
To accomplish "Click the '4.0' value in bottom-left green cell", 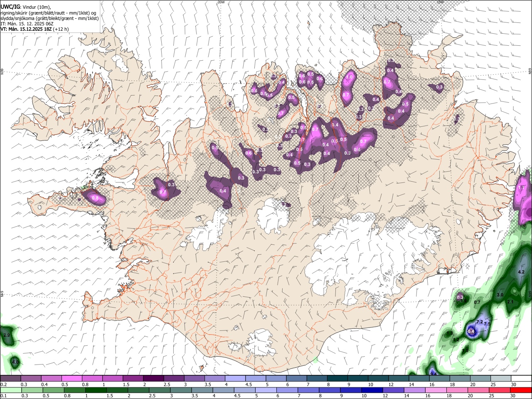I will click(15, 362).
